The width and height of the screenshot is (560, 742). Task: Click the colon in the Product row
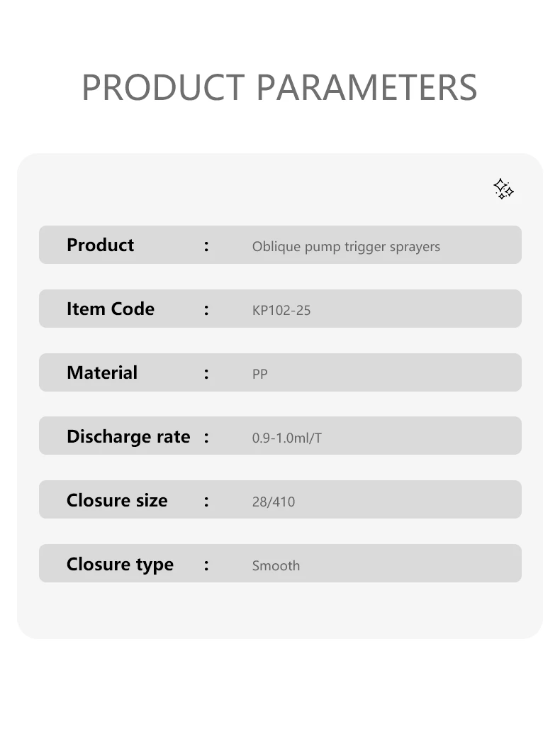[x=206, y=246]
